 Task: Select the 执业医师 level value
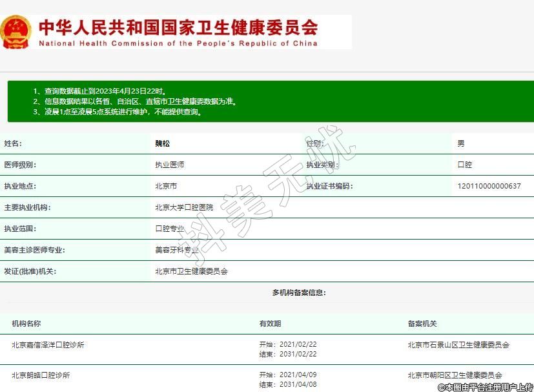click(169, 165)
